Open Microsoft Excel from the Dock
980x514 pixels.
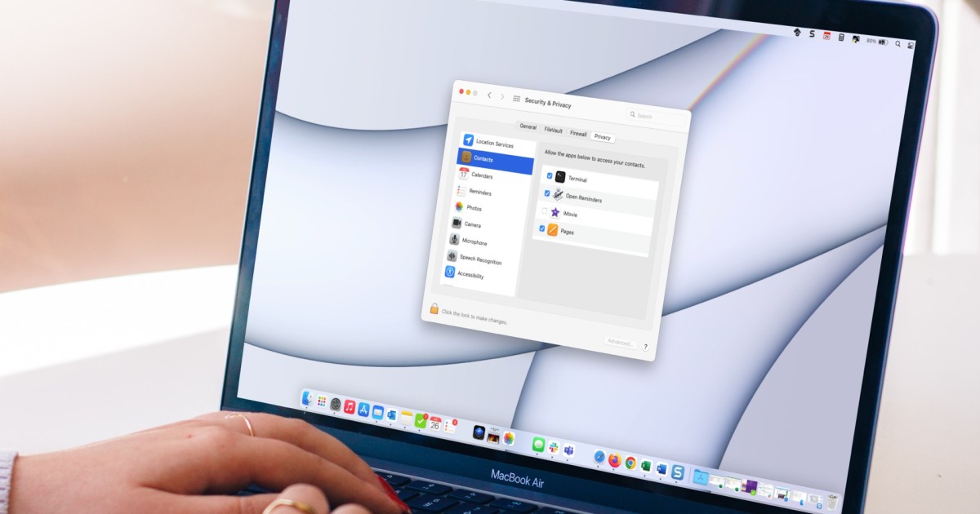[x=646, y=467]
